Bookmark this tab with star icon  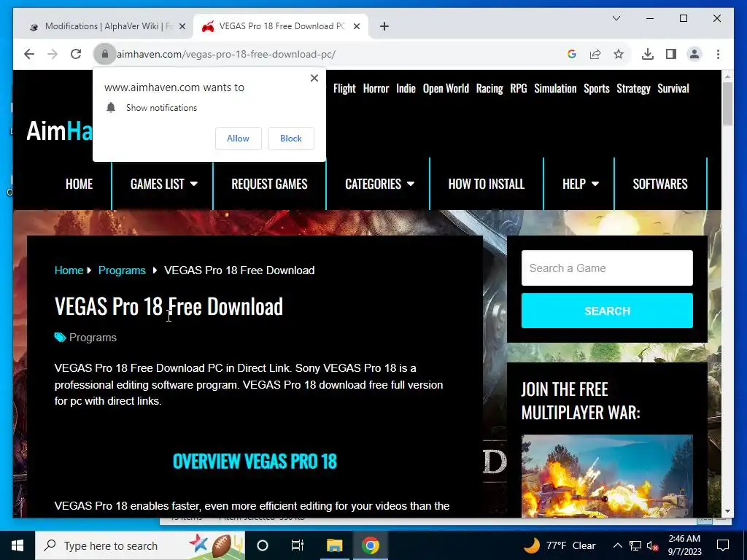[619, 54]
